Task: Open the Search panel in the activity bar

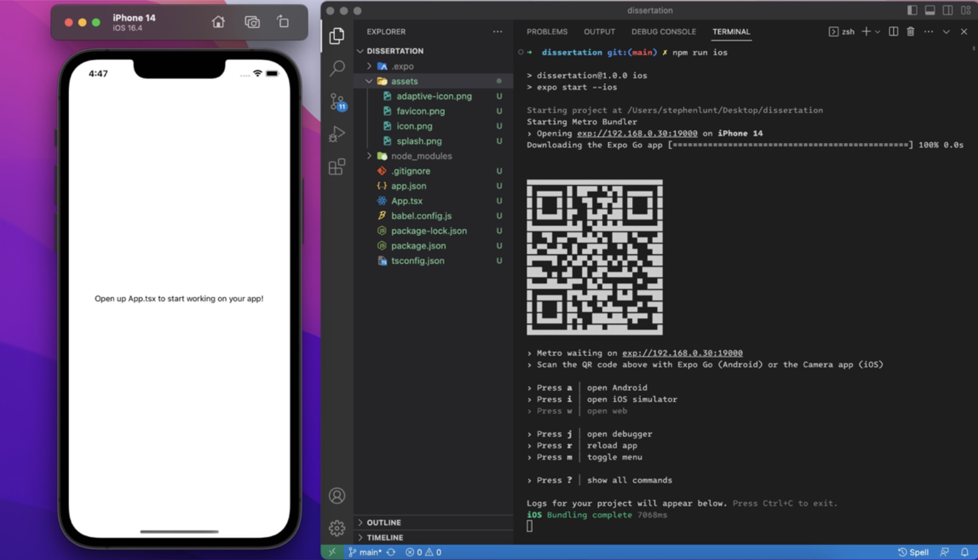Action: (337, 67)
